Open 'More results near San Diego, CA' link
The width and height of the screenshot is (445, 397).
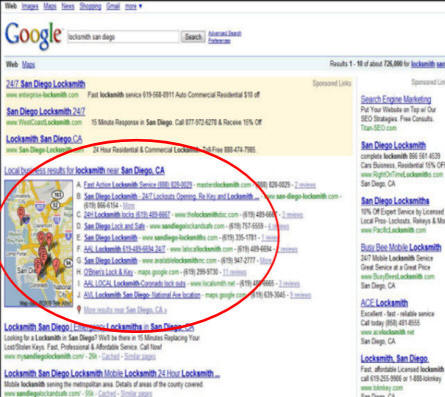pyautogui.click(x=125, y=310)
